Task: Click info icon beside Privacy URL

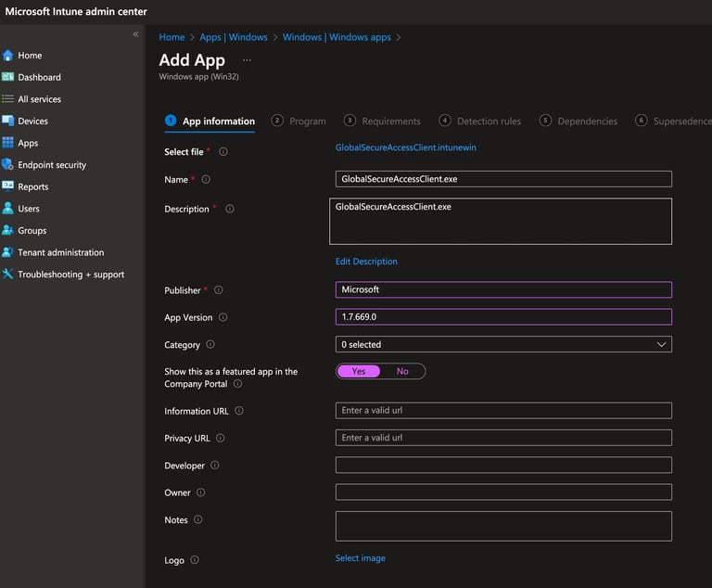Action: (221, 438)
